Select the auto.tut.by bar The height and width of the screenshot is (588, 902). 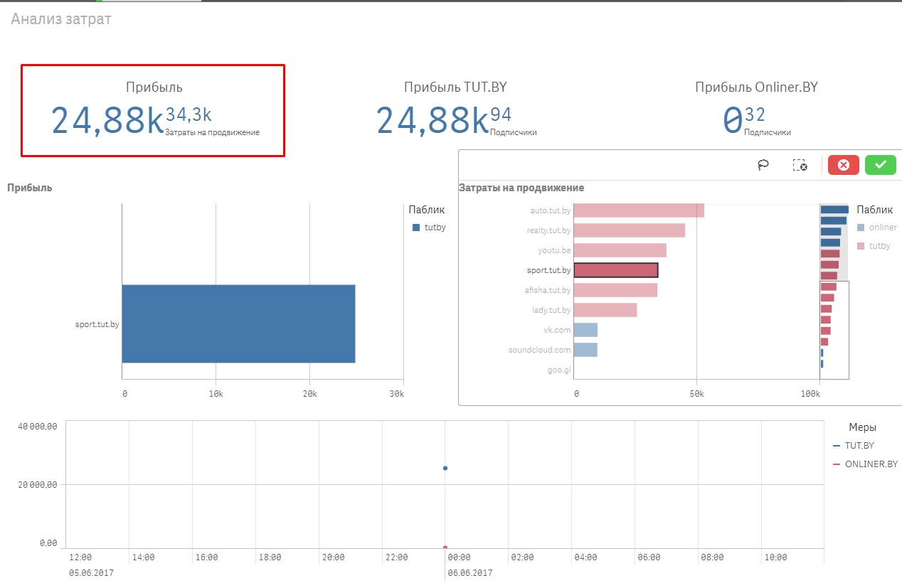[x=638, y=210]
